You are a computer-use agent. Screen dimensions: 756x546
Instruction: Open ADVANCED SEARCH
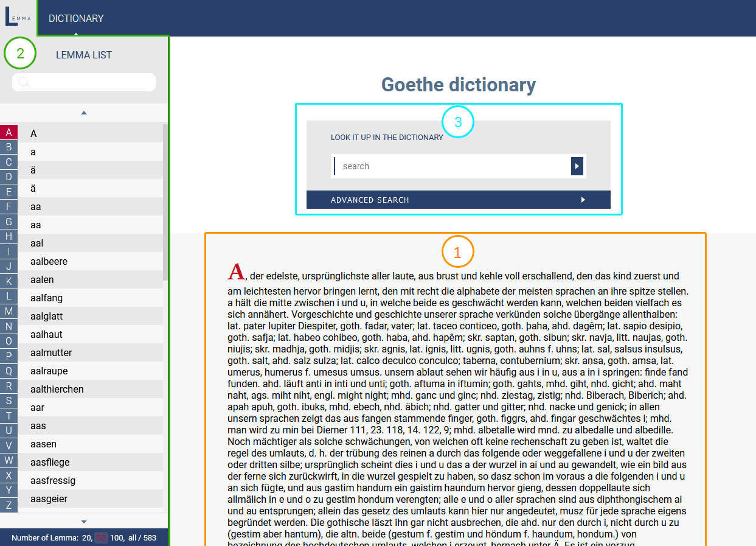coord(369,200)
